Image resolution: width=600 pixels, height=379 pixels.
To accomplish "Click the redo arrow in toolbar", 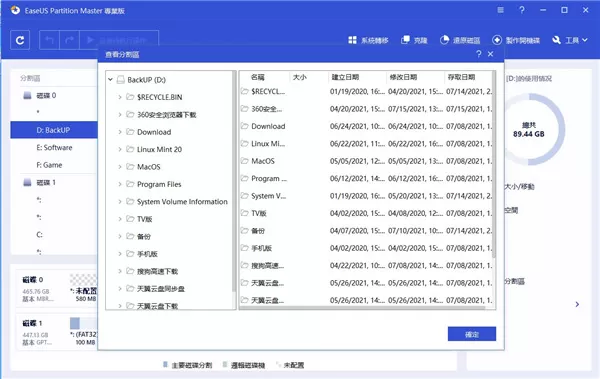I will coord(69,40).
